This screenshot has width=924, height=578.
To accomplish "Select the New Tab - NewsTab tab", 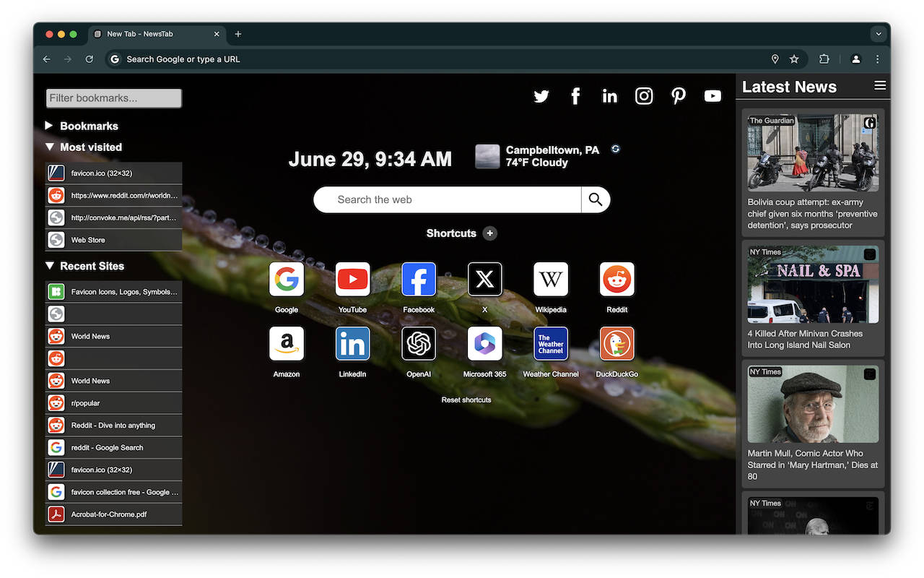I will pos(157,34).
